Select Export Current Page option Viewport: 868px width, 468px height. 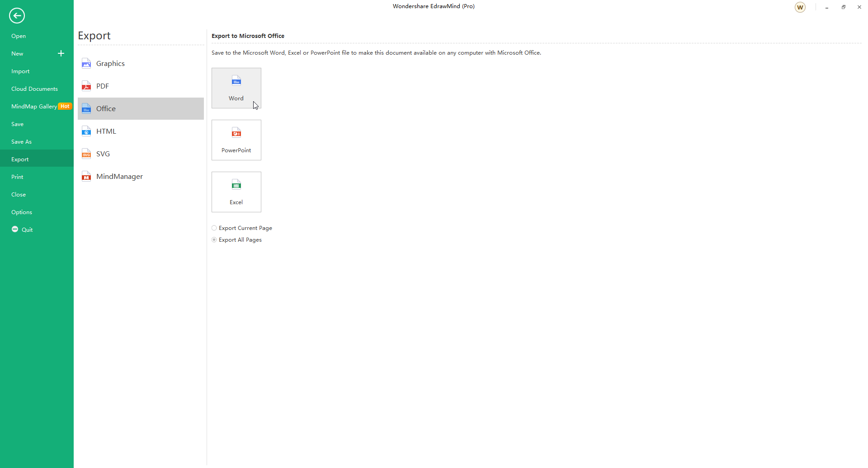(x=242, y=228)
